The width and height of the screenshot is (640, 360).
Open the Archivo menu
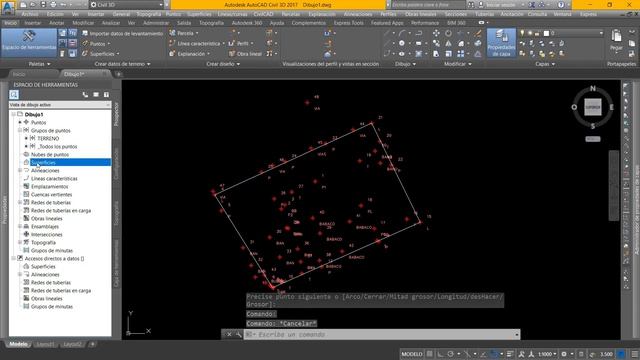pos(30,14)
